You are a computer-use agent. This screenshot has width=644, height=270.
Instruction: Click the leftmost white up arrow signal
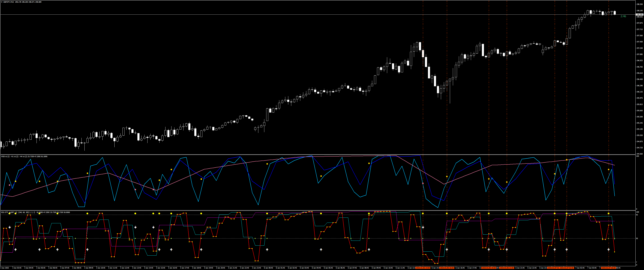[x=16, y=250]
